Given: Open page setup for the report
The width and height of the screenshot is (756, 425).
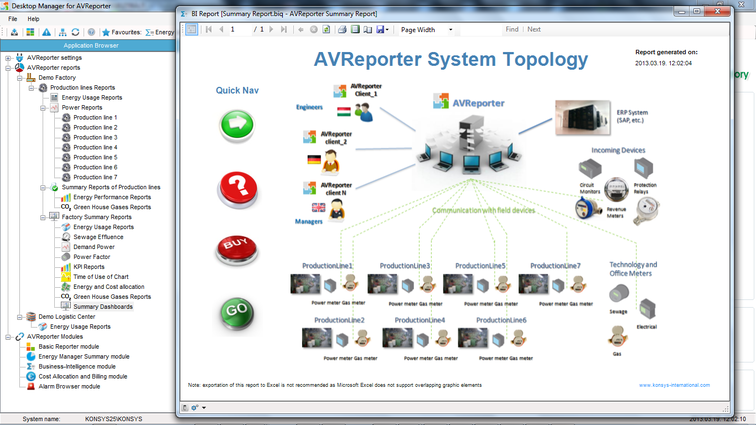Looking at the screenshot, I should 367,29.
